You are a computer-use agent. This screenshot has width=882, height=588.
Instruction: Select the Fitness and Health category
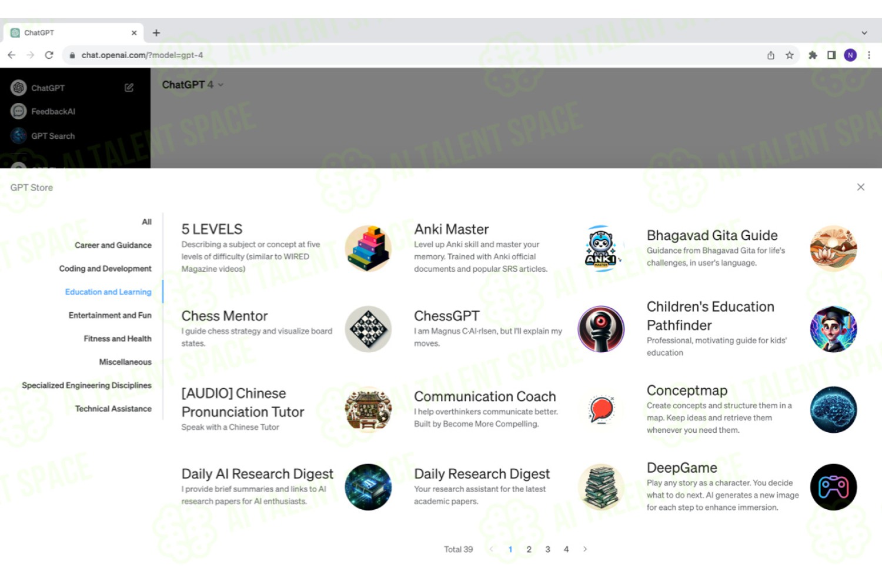(118, 339)
